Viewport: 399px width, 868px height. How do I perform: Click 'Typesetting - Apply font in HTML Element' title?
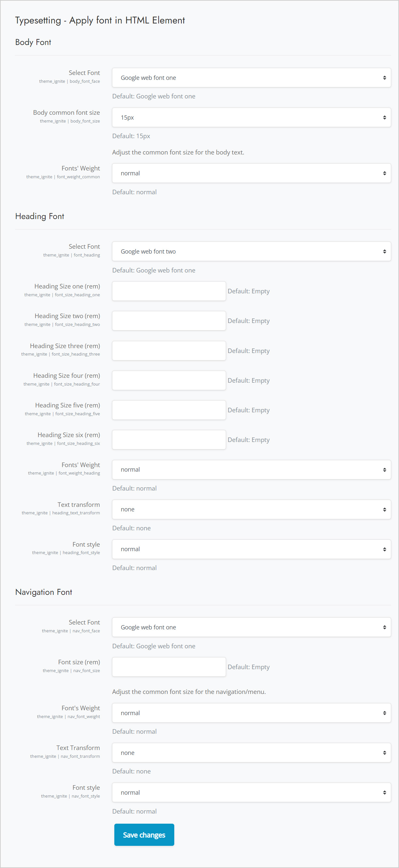click(x=100, y=21)
